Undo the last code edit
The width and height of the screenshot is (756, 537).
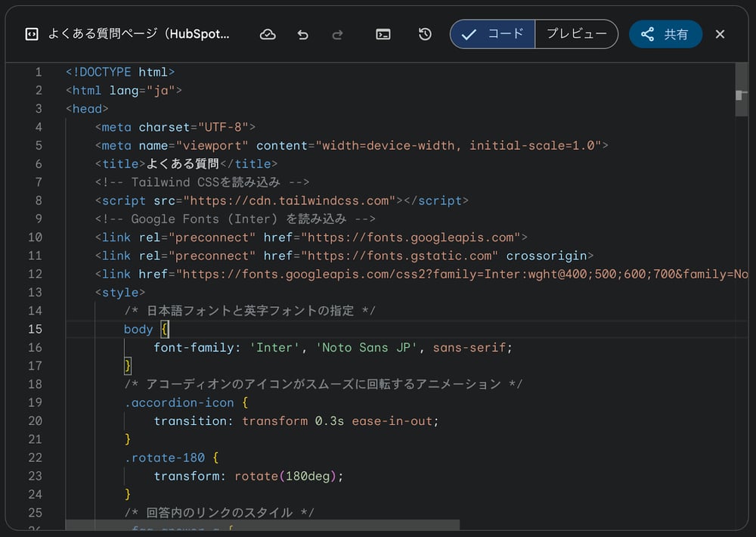pos(302,34)
